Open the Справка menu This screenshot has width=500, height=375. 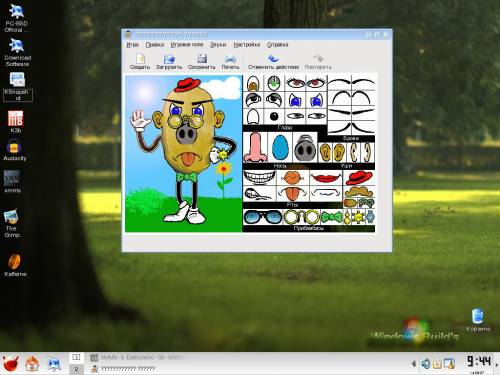point(277,45)
